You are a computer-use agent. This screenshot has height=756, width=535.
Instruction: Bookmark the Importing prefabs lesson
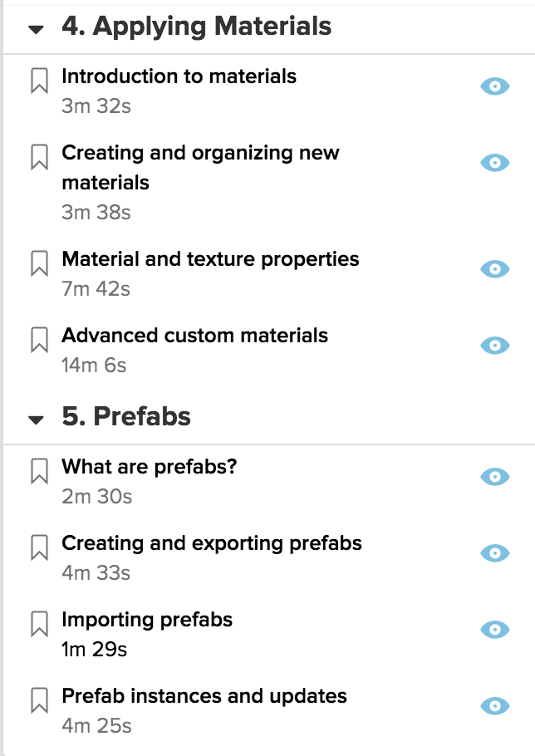coord(40,624)
